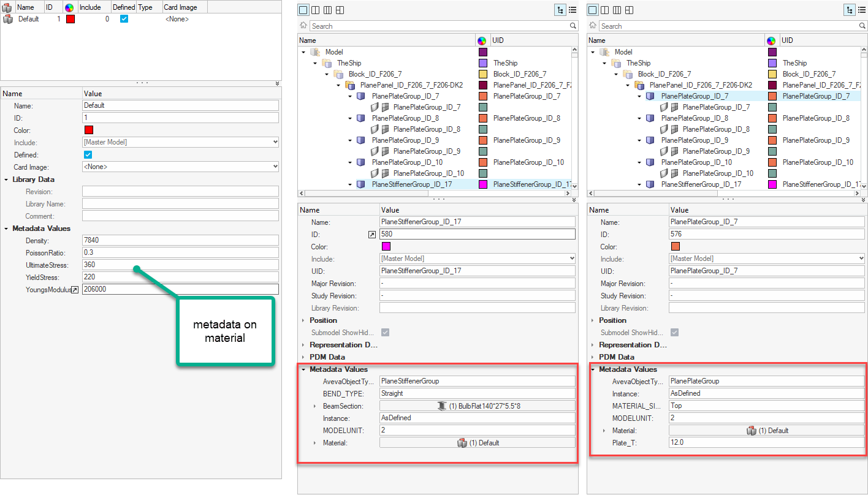Viewport: 868px width, 495px height.
Task: Switch right browser to tree view icon
Action: [x=850, y=10]
